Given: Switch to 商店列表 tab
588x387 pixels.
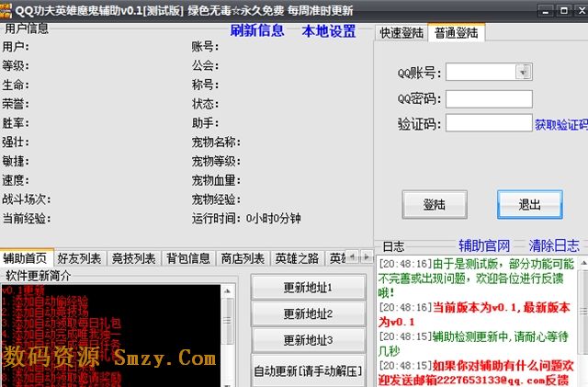Looking at the screenshot, I should [243, 258].
